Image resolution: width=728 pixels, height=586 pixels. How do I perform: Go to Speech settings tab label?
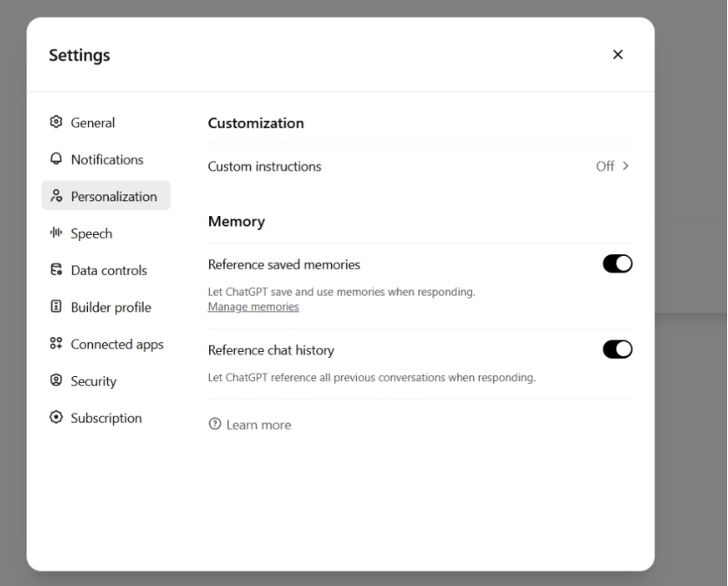tap(91, 233)
